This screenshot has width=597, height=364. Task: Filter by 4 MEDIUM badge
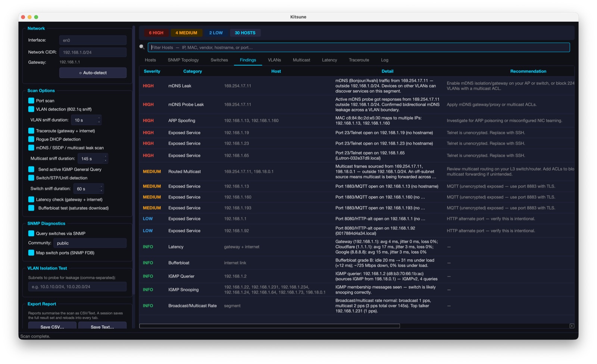pyautogui.click(x=186, y=33)
